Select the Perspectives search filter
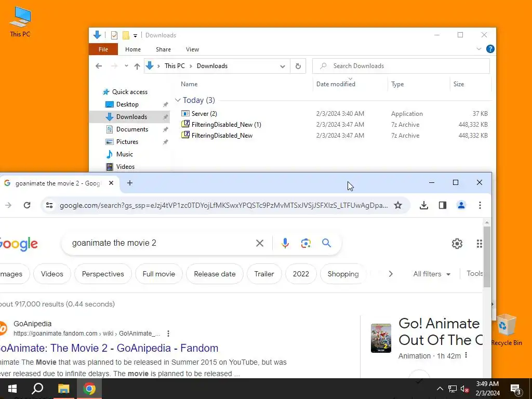 pyautogui.click(x=103, y=274)
